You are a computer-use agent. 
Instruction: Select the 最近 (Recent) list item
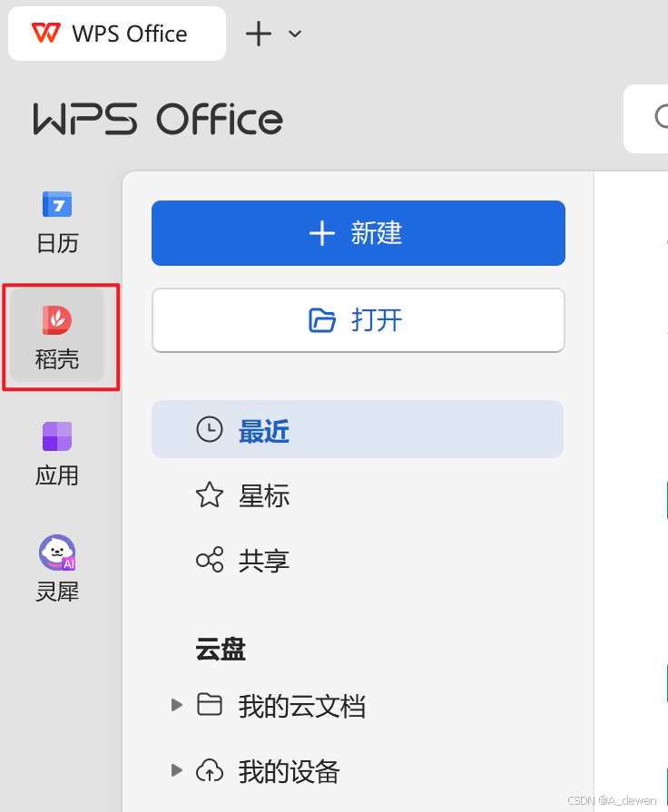[x=358, y=429]
